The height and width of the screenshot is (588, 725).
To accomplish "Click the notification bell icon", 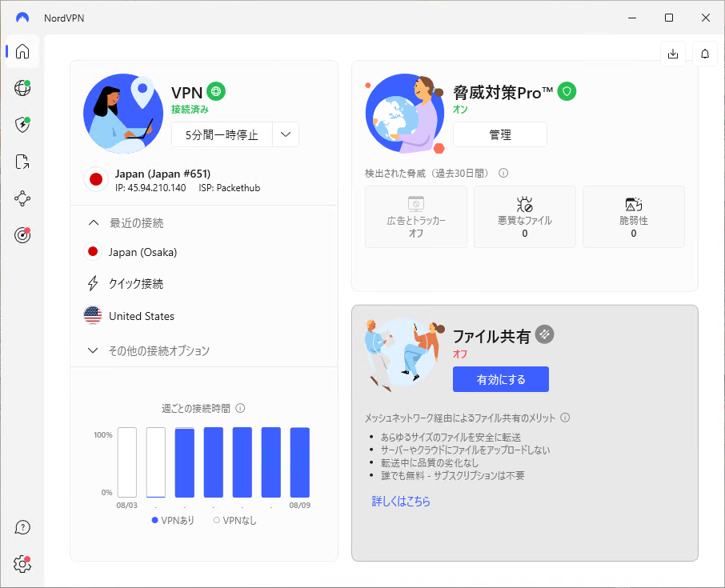I will pyautogui.click(x=705, y=54).
